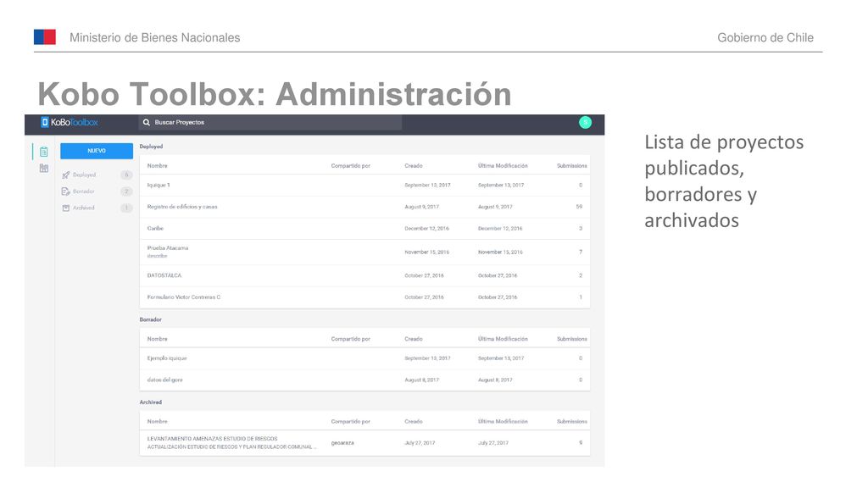Click the Gobierno de Chile text
The width and height of the screenshot is (868, 488).
(x=765, y=37)
